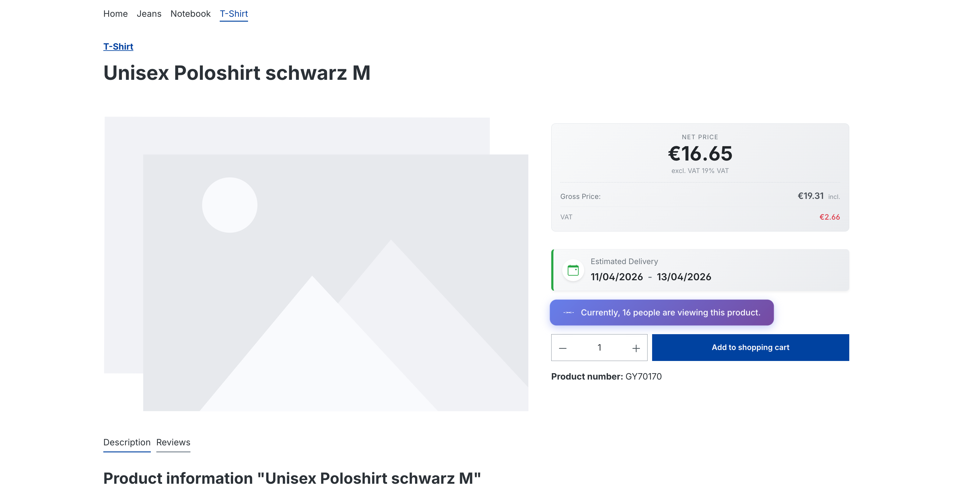Image resolution: width=980 pixels, height=488 pixels.
Task: Go to the Jeans category
Action: 149,14
